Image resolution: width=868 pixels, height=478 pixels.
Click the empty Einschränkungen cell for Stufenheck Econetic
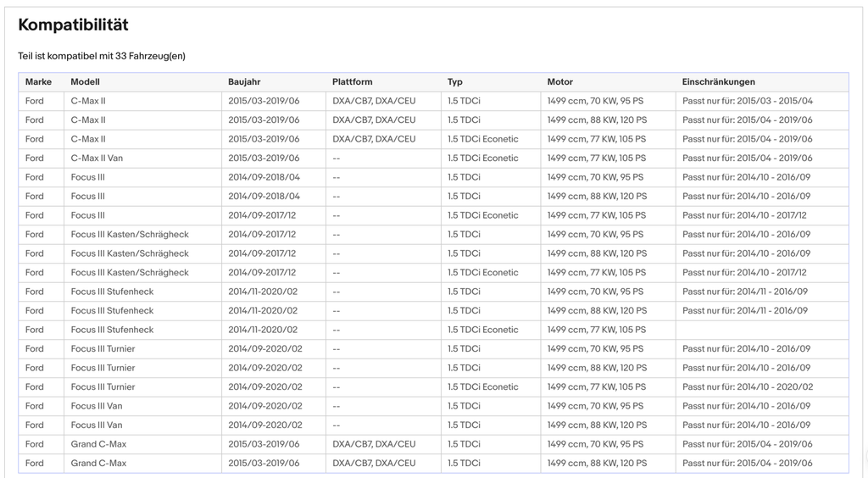coord(762,330)
